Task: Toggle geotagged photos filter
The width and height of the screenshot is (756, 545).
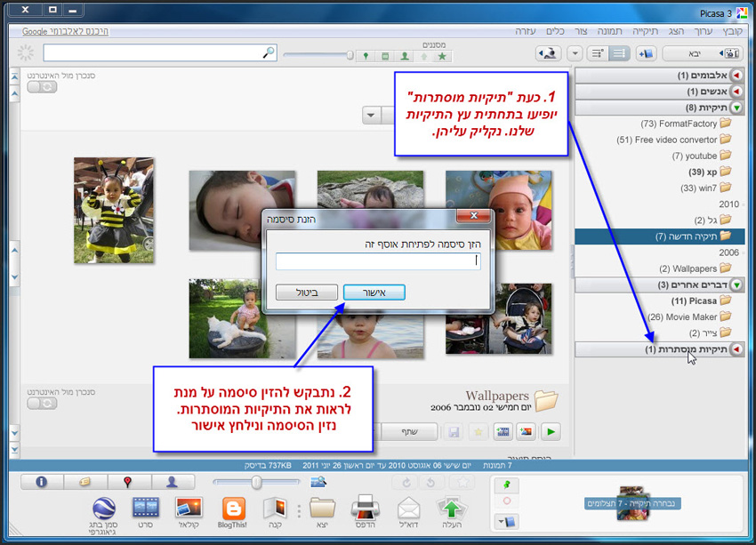Action: (366, 56)
